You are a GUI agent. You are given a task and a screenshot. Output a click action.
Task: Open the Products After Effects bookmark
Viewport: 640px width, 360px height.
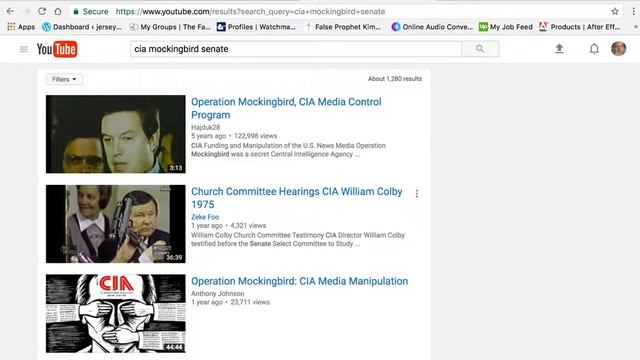tap(580, 27)
